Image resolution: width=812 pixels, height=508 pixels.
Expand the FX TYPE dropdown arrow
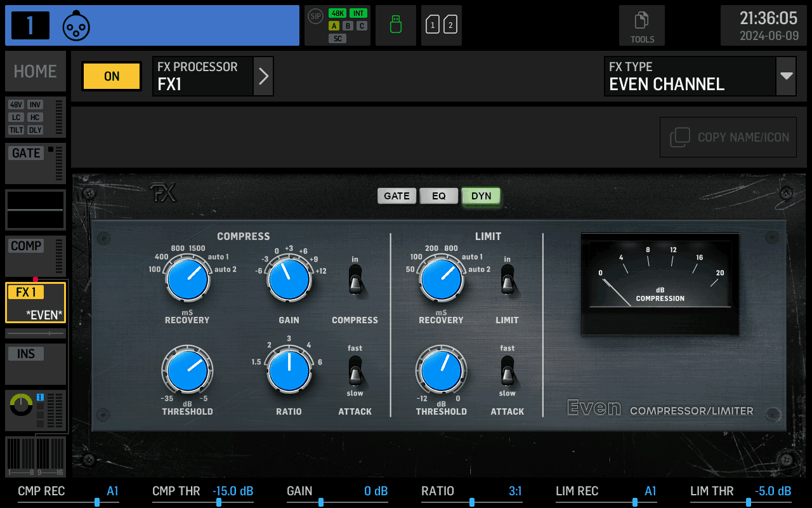[787, 76]
